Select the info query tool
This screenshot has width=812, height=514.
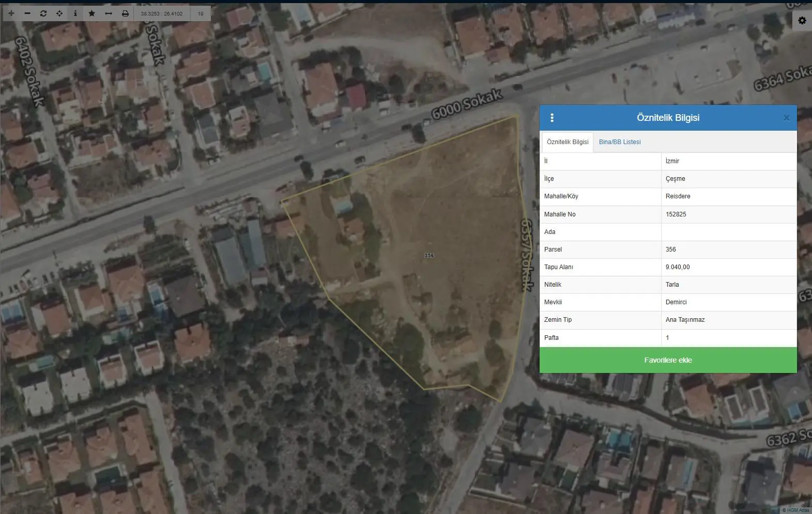75,13
